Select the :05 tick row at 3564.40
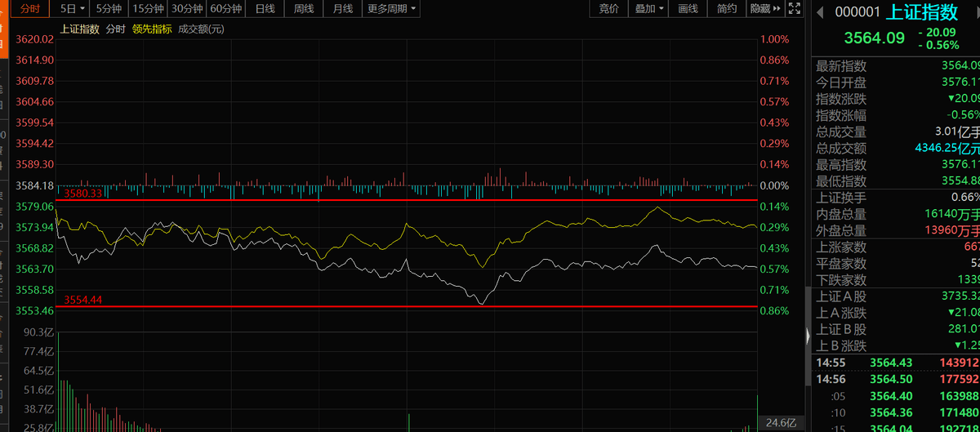 click(897, 395)
